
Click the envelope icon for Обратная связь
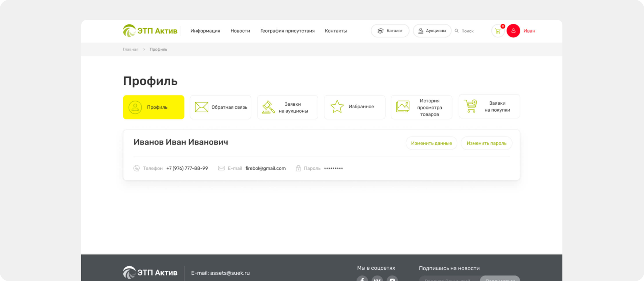click(x=201, y=107)
